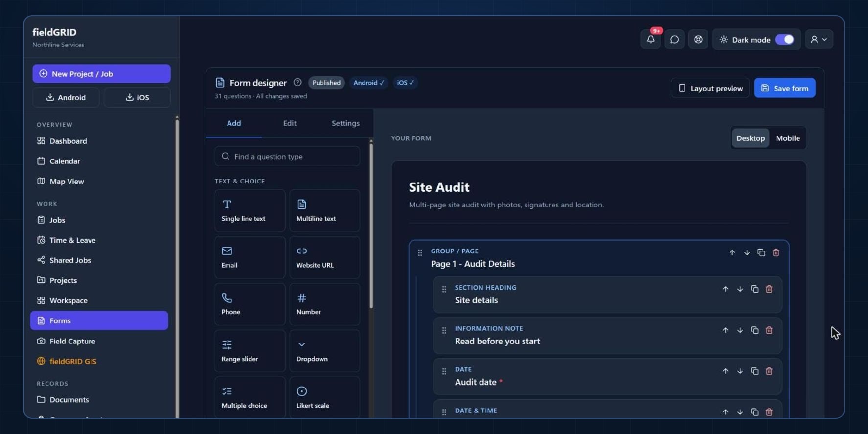Viewport: 868px width, 434px height.
Task: Select the Mobile view toggle
Action: click(x=787, y=138)
